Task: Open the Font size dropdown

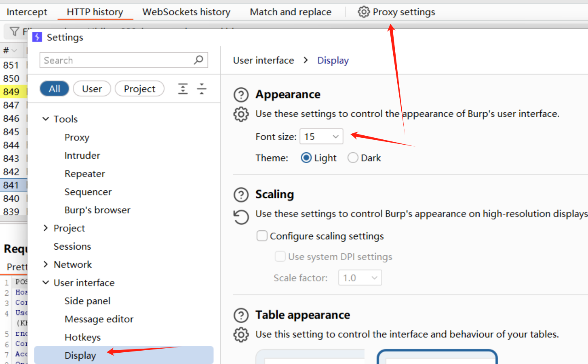Action: tap(321, 137)
